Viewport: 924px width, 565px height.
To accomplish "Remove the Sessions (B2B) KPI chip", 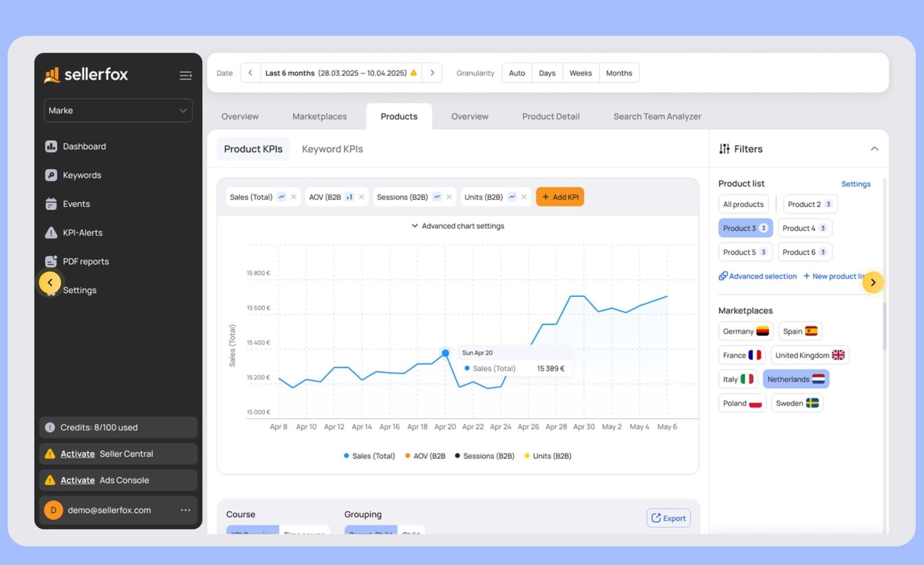I will [x=449, y=197].
